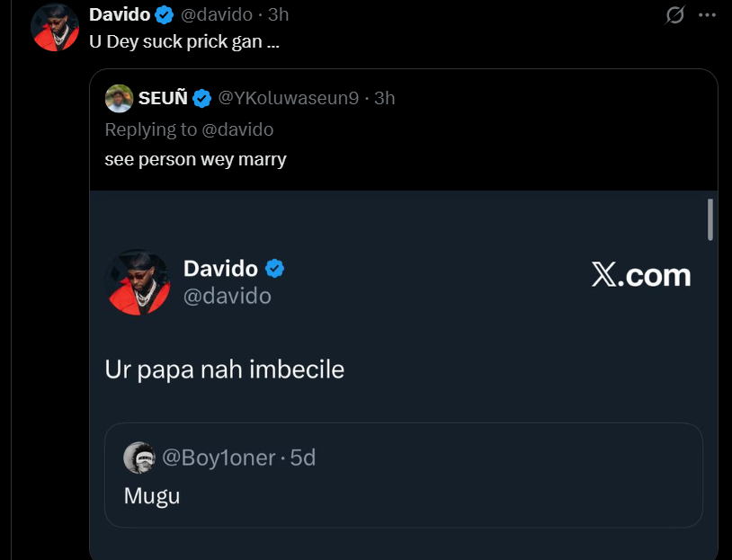Click the @davido handle in the post header
732x560 pixels.
217,14
